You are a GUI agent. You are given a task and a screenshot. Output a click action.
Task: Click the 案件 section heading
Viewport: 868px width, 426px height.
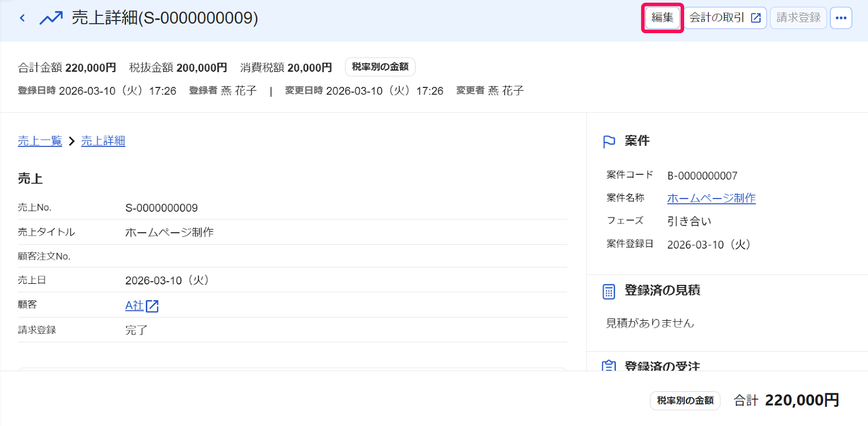[x=637, y=141]
